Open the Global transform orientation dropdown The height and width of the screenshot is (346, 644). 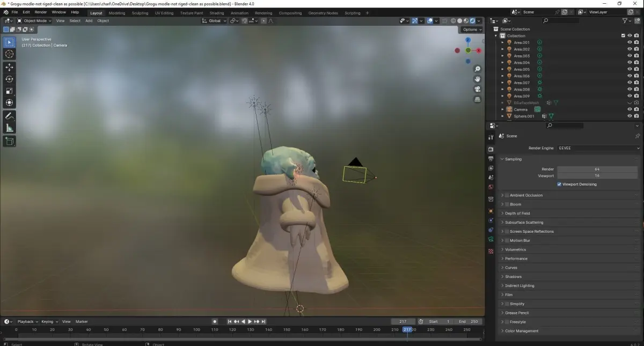[214, 21]
